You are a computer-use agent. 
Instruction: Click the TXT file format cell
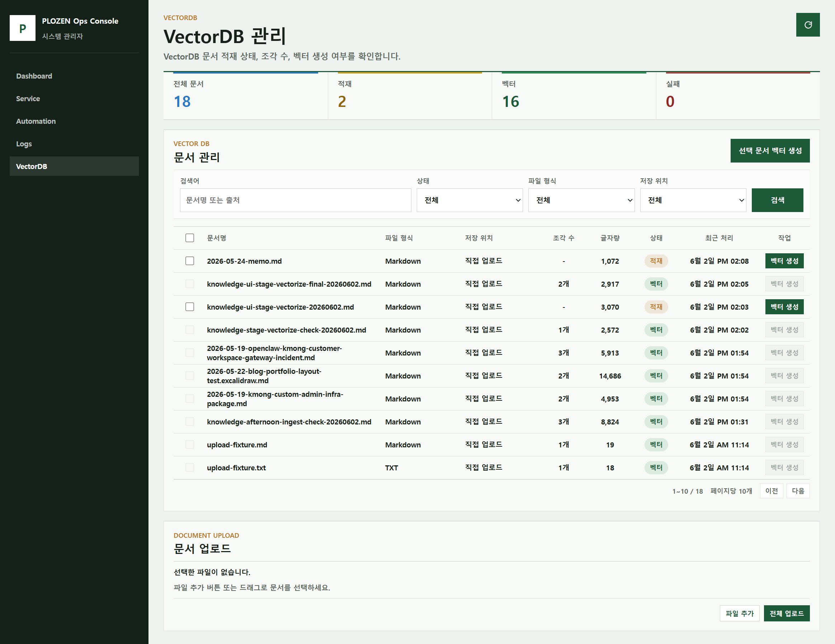click(x=391, y=468)
